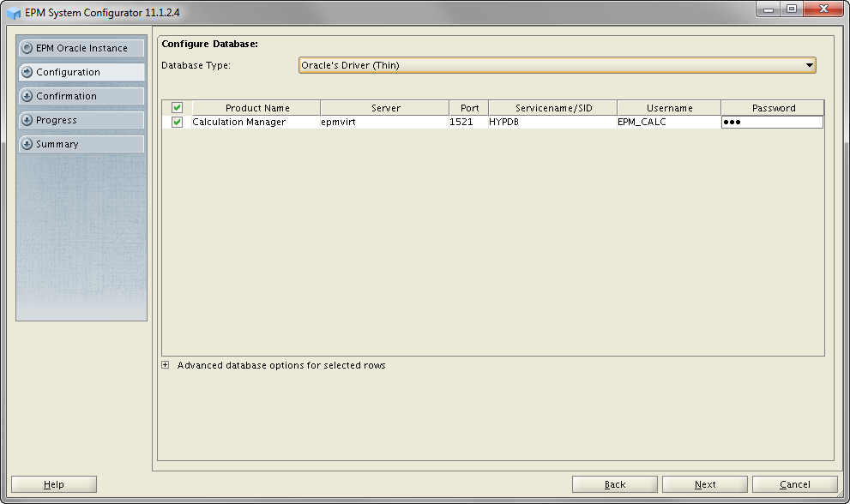Select the EPM Oracle Instance step
Viewport: 850px width, 504px height.
[81, 48]
